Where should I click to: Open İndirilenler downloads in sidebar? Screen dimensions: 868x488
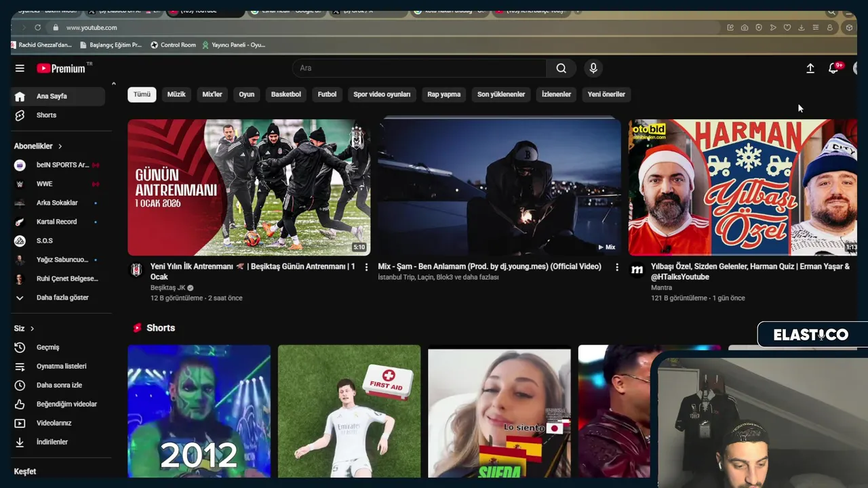click(x=59, y=442)
